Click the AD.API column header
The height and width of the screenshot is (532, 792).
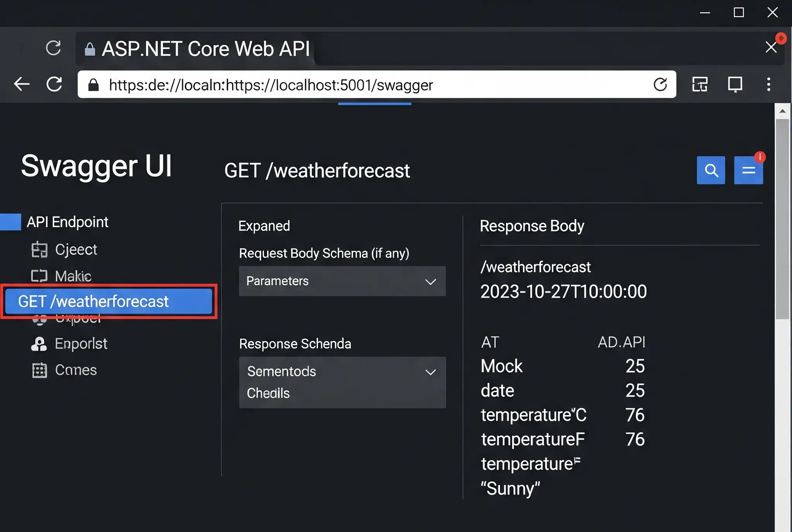tap(621, 342)
